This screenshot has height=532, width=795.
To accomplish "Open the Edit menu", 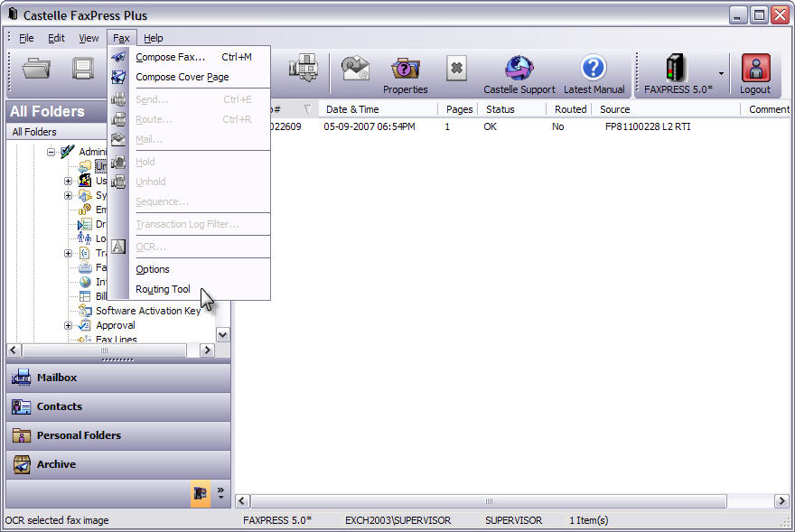I will 56,38.
